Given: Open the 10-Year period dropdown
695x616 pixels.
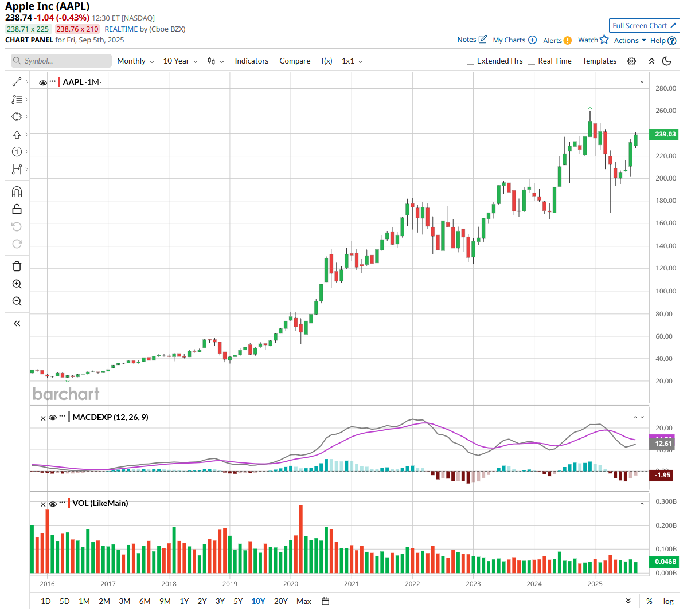Looking at the screenshot, I should 180,61.
